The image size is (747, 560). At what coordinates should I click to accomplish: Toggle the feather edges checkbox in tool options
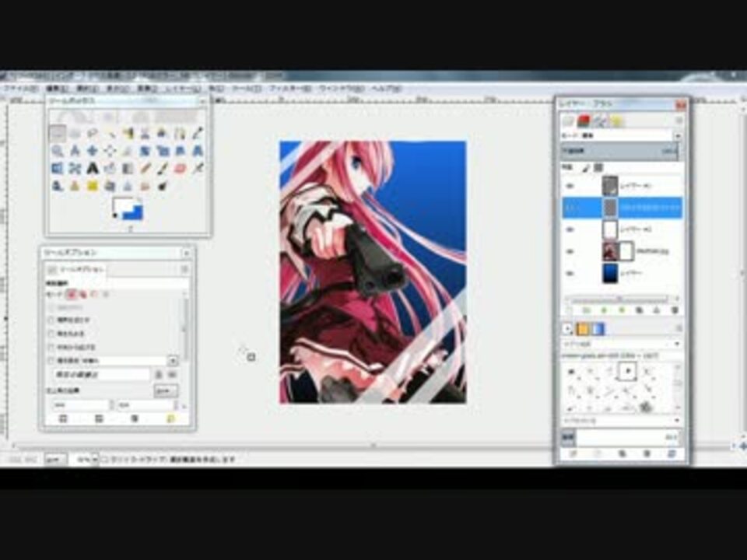[x=51, y=320]
